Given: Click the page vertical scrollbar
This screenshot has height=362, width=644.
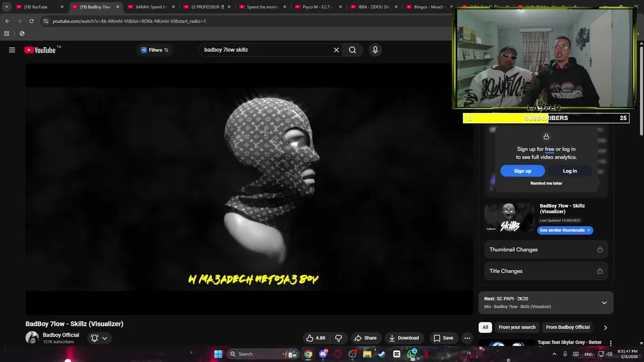Looking at the screenshot, I should click(641, 90).
